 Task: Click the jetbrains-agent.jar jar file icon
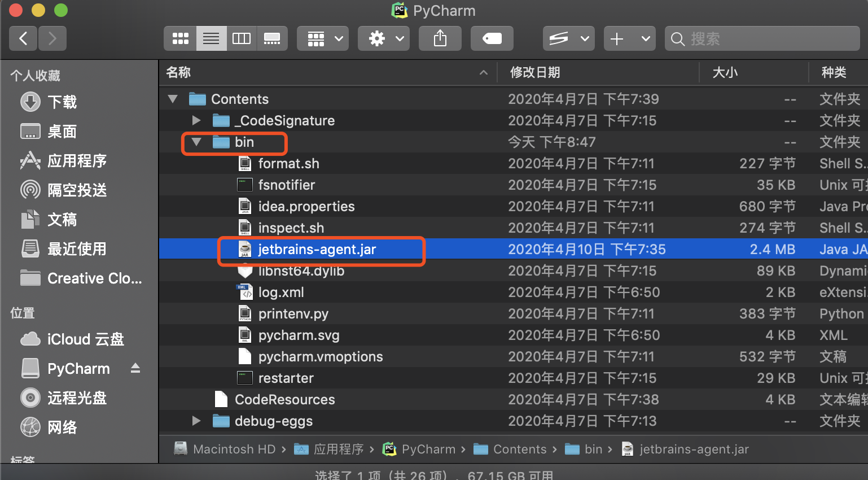pyautogui.click(x=245, y=250)
